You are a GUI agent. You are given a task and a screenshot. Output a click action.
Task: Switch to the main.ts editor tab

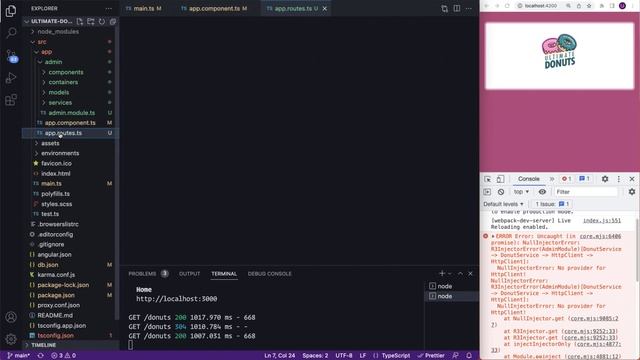click(144, 8)
